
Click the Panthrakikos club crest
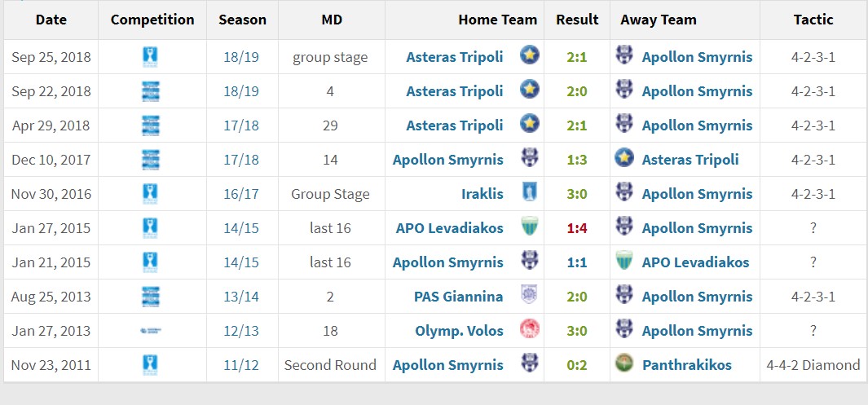click(x=624, y=364)
